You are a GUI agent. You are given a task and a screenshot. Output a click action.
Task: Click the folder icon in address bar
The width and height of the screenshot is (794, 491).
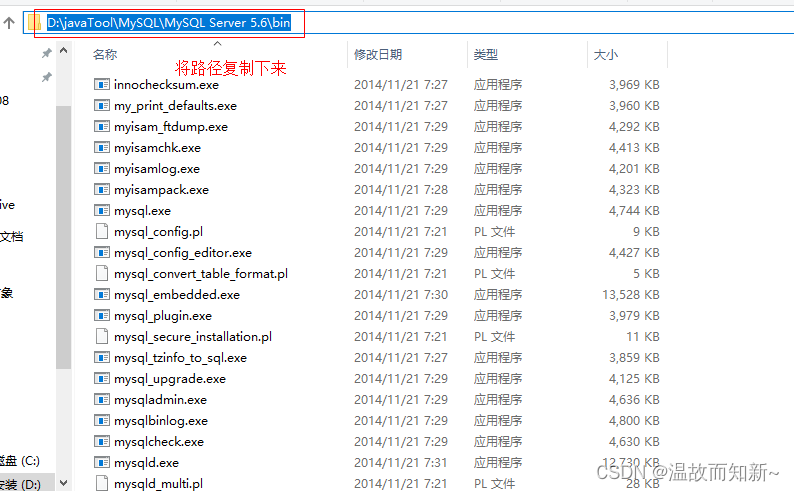pyautogui.click(x=34, y=23)
